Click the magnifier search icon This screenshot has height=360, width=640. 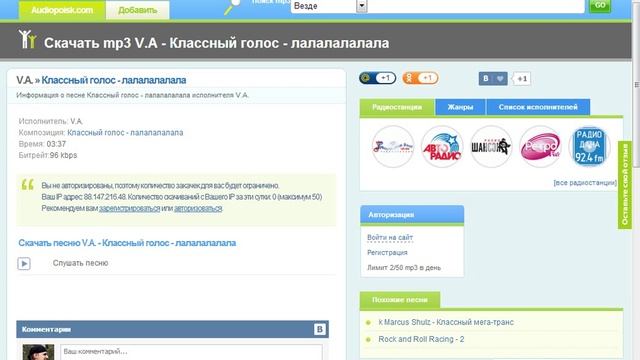coord(233,7)
